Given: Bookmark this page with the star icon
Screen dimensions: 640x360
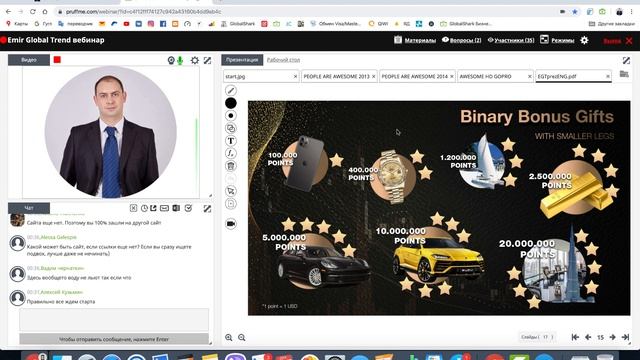Looking at the screenshot, I should tap(575, 12).
